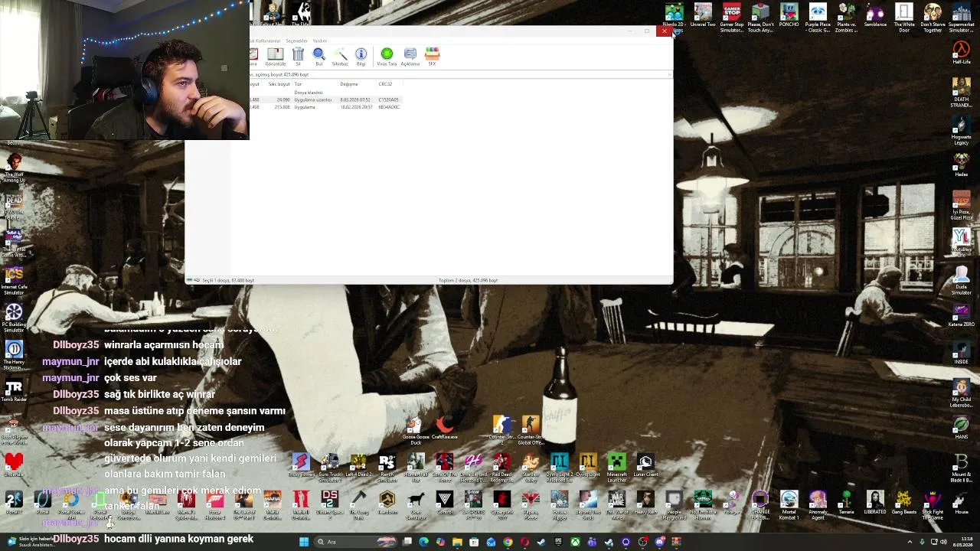Select Plants vs. Zombies desktop shortcut
The width and height of the screenshot is (980, 551).
pos(846,18)
